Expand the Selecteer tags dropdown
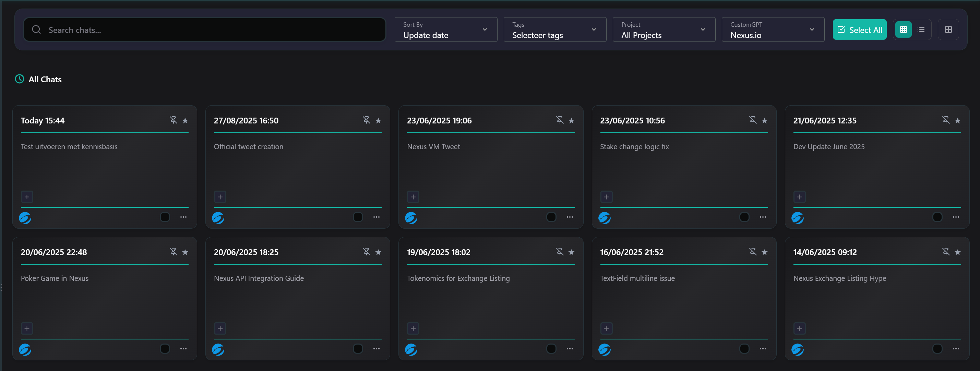The width and height of the screenshot is (980, 371). (x=554, y=30)
